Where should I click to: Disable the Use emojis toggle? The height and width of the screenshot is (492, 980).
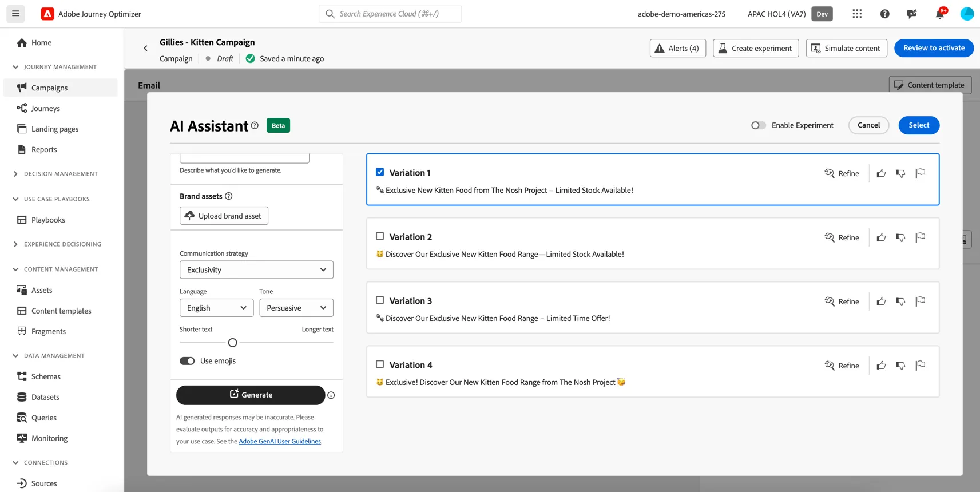pos(187,361)
